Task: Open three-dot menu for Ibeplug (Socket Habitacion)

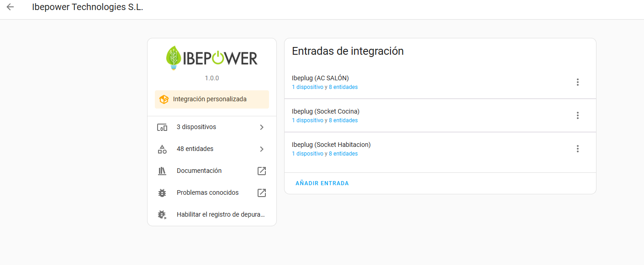Action: coord(578,149)
